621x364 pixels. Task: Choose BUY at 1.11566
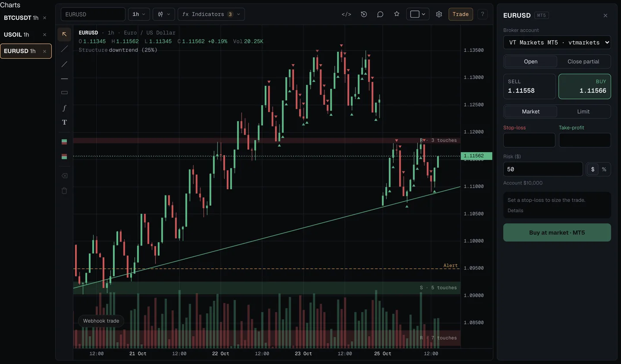pyautogui.click(x=585, y=86)
